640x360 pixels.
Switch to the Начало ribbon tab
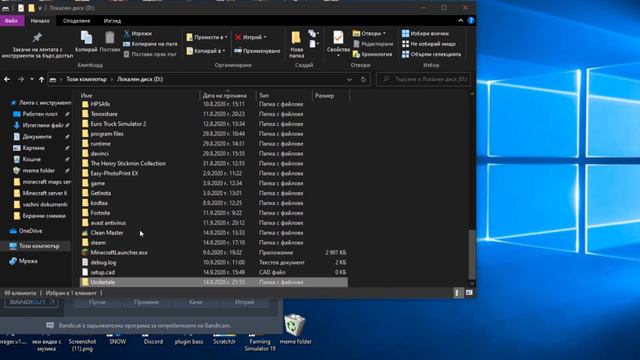40,21
